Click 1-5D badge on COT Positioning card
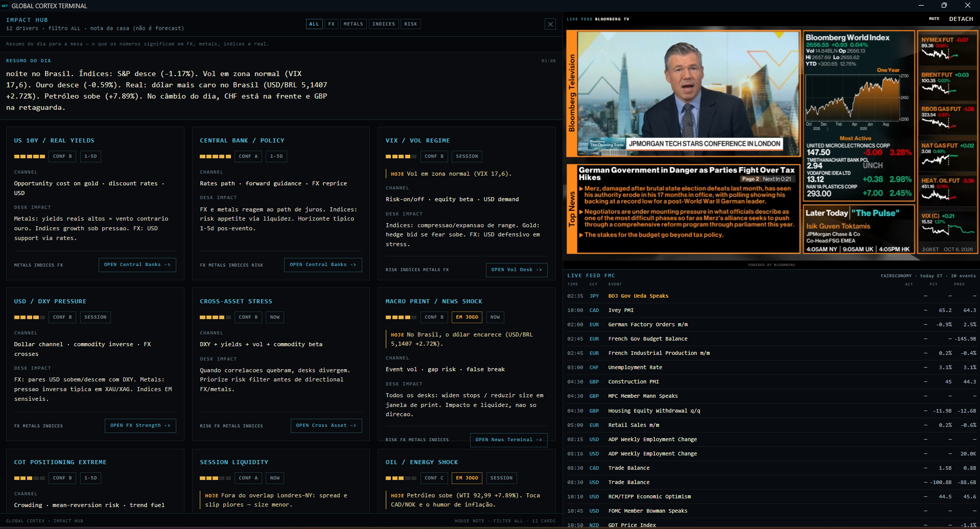The height and width of the screenshot is (529, 980). [90, 478]
